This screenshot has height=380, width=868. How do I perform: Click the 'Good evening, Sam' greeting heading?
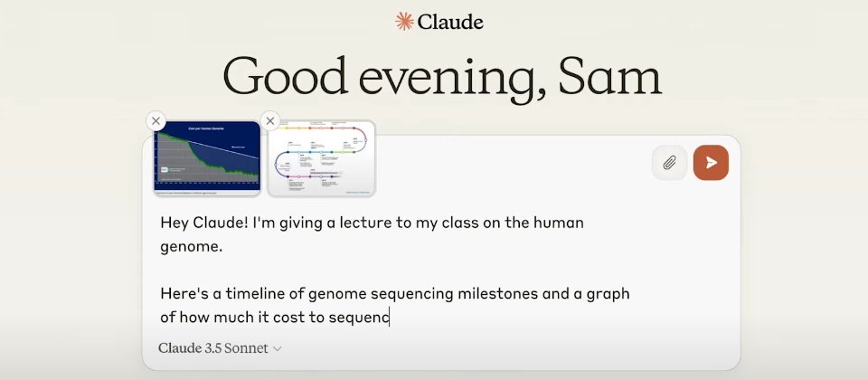[442, 76]
